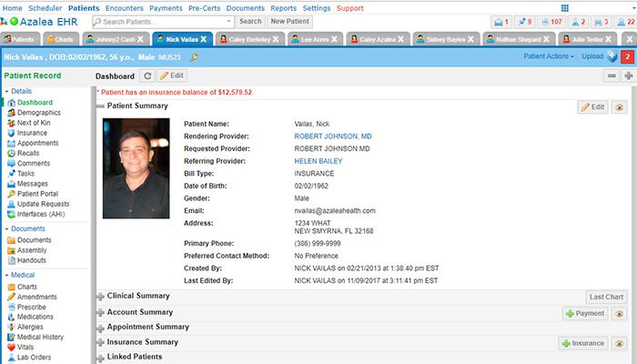Open the apps grid icon in top bar
This screenshot has width=637, height=364.
coord(565,8)
